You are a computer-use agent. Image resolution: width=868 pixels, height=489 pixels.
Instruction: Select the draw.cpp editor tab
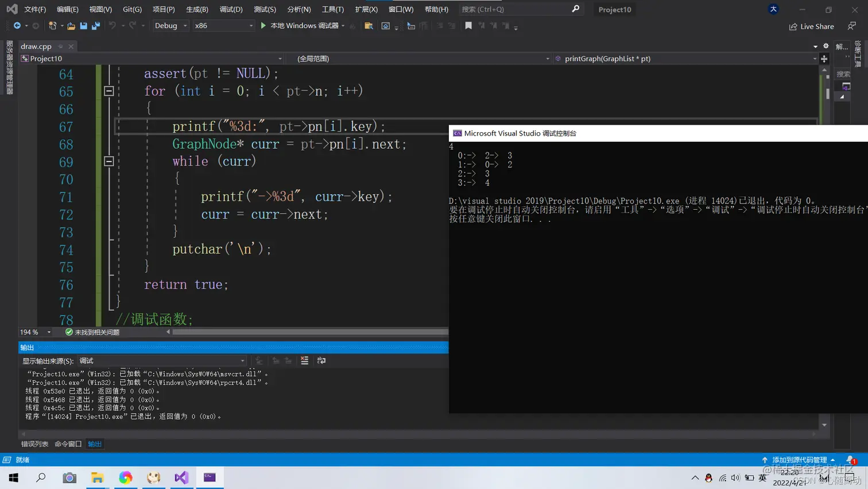point(36,47)
